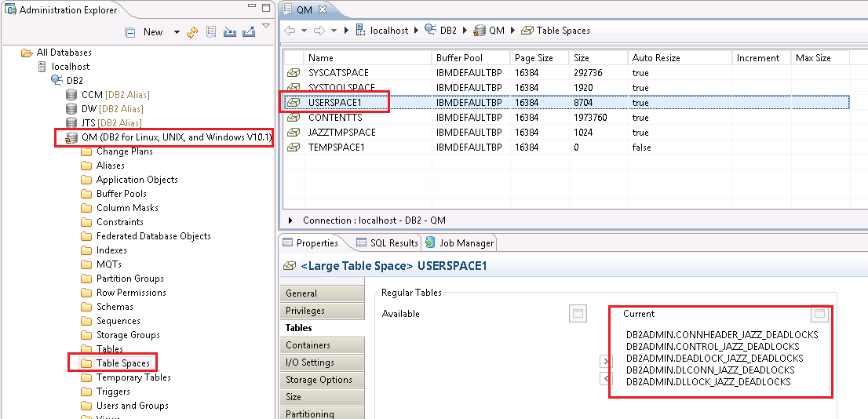Select the CONTENTTS table space row
This screenshot has height=419, width=868.
[x=567, y=118]
